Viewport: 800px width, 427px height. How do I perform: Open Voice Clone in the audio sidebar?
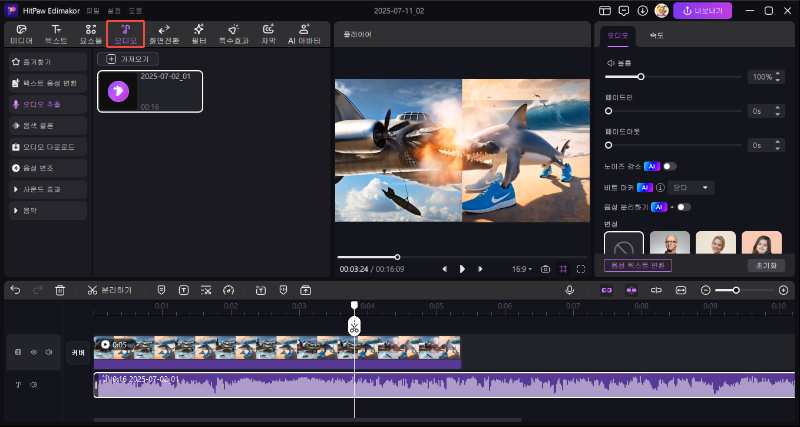[48, 125]
